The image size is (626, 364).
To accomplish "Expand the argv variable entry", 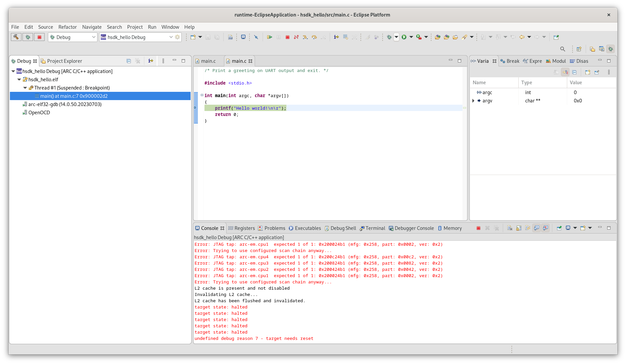I will pyautogui.click(x=474, y=101).
